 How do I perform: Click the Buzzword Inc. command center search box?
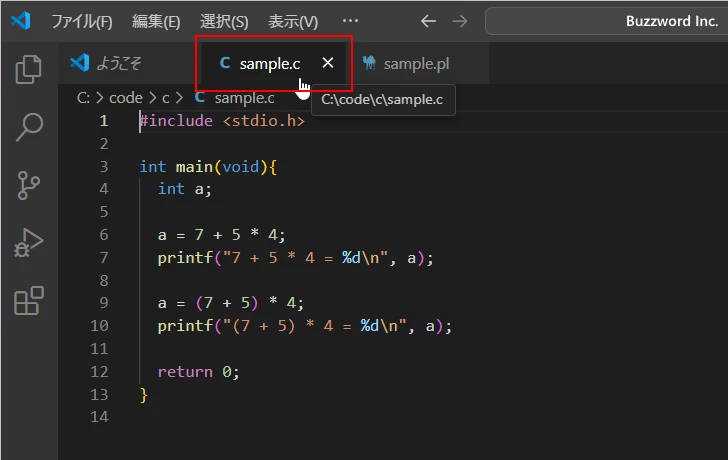pyautogui.click(x=606, y=21)
